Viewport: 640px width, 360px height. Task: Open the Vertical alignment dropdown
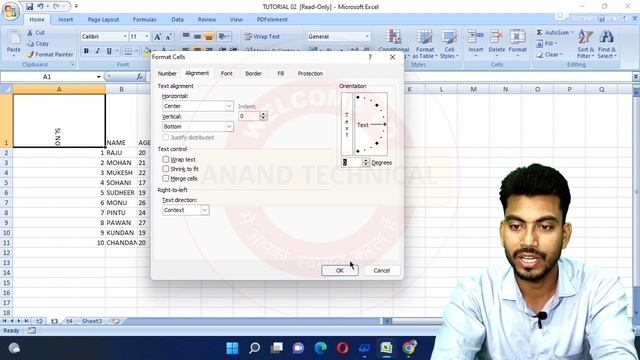[x=229, y=127]
